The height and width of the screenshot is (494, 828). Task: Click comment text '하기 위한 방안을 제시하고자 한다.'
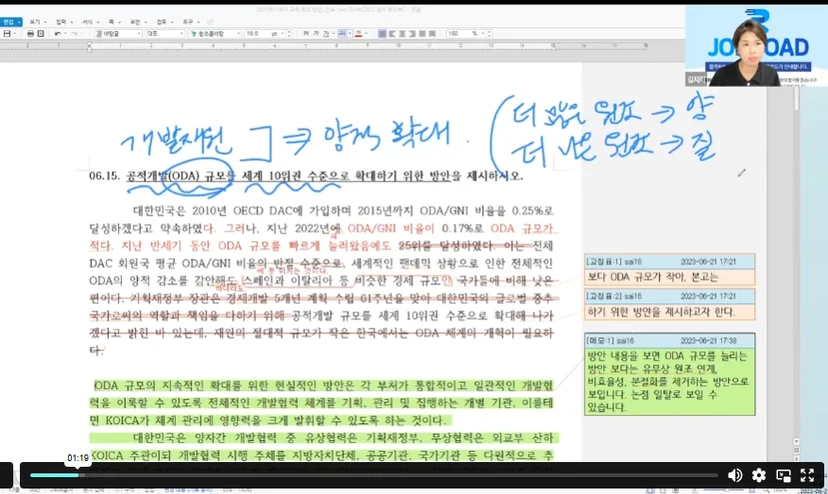[x=661, y=312]
